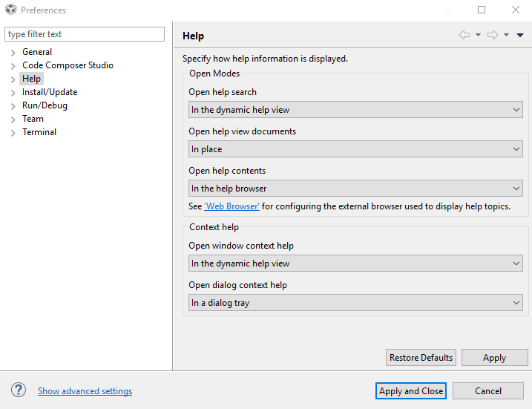532x409 pixels.
Task: Open the 'Open window context help' dropdown
Action: (355, 264)
